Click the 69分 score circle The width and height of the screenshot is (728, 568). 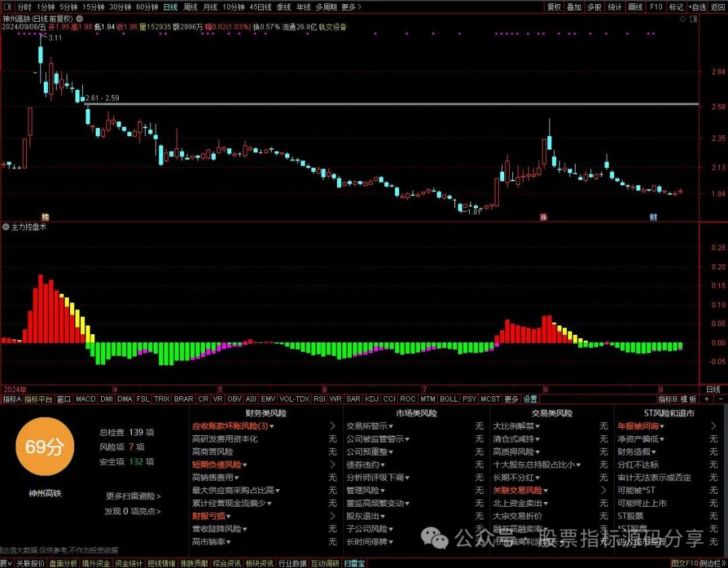44,447
